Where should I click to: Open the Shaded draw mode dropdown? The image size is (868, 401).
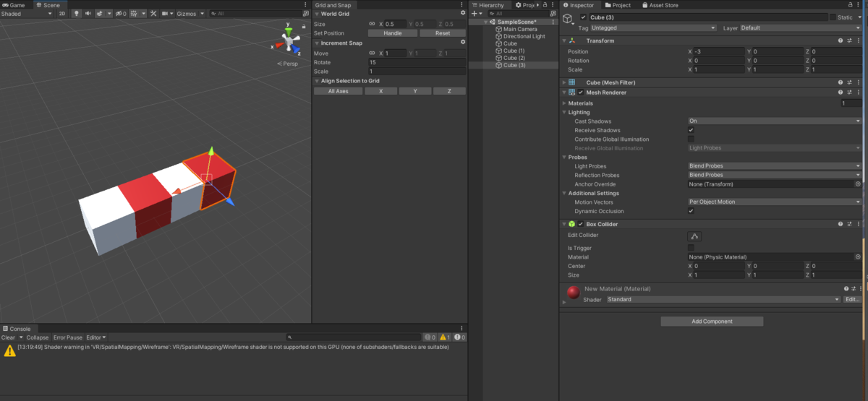[x=27, y=14]
